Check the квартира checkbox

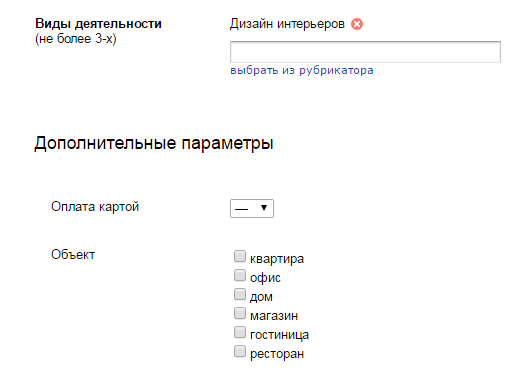pos(240,256)
